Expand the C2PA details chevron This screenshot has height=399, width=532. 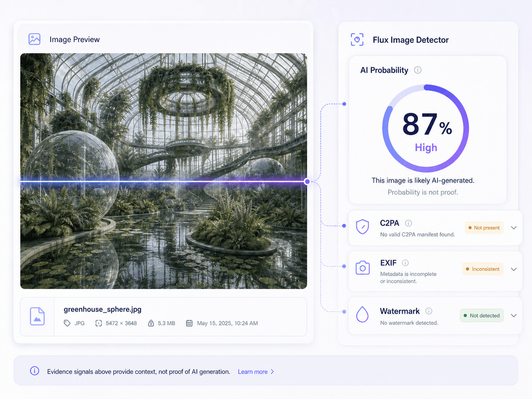coord(514,228)
